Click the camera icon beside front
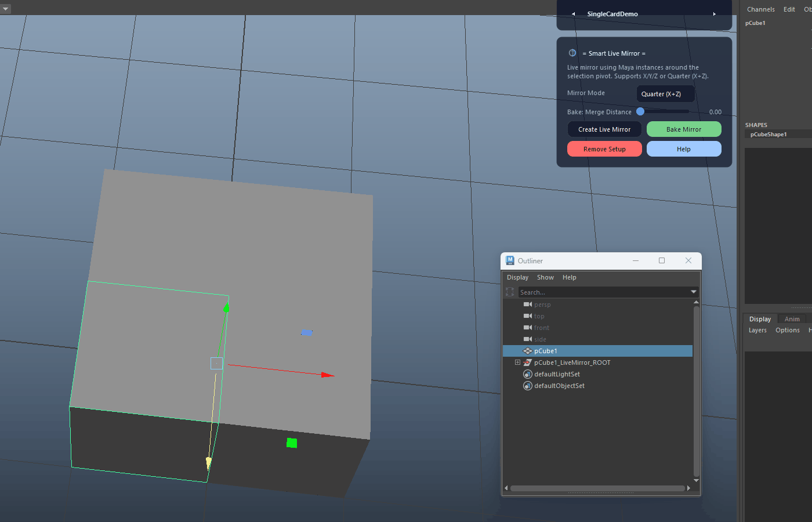 tap(528, 328)
